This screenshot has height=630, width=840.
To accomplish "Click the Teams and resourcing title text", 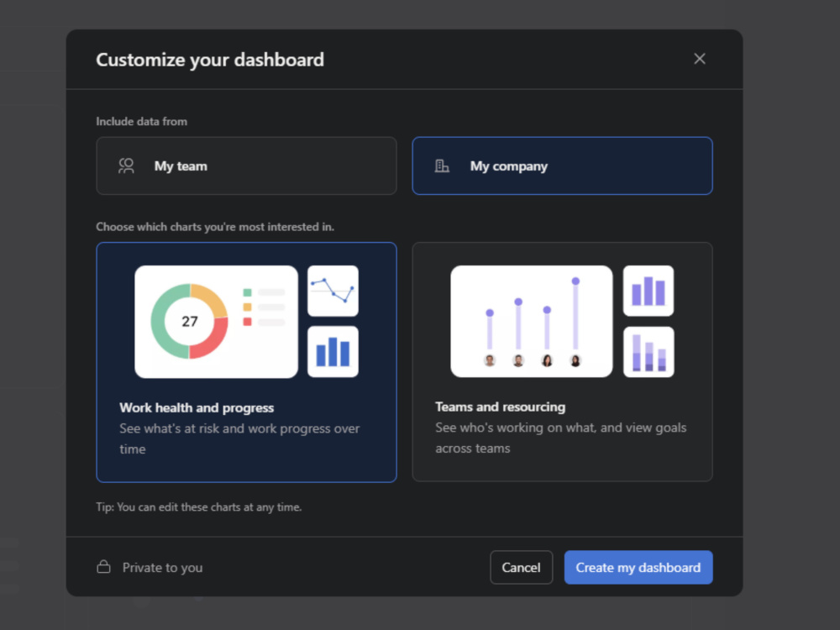I will tap(501, 407).
